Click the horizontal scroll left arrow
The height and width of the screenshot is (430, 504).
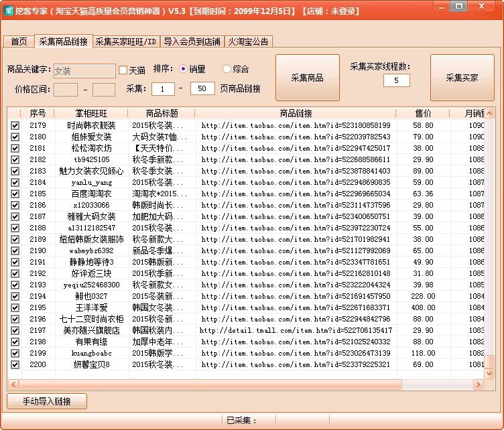pos(13,384)
